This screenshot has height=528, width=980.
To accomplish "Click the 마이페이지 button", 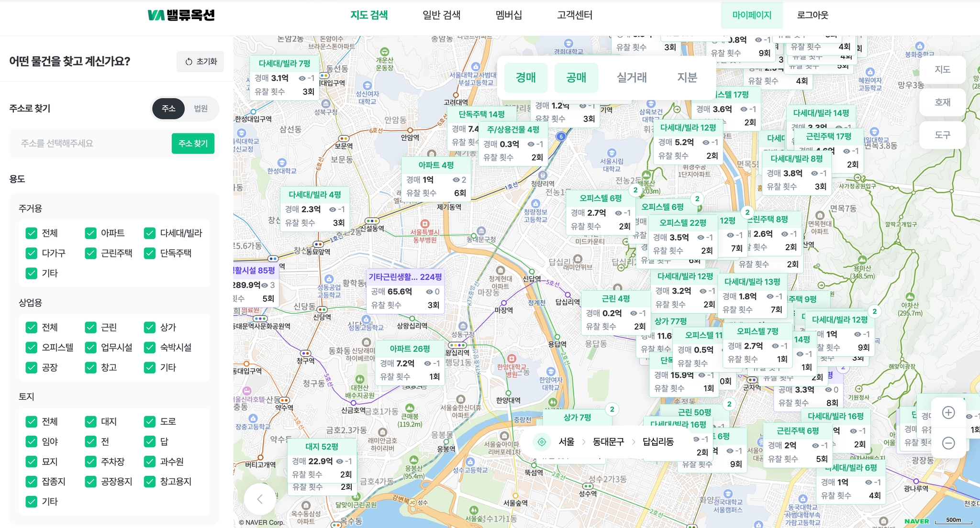I will pos(752,15).
